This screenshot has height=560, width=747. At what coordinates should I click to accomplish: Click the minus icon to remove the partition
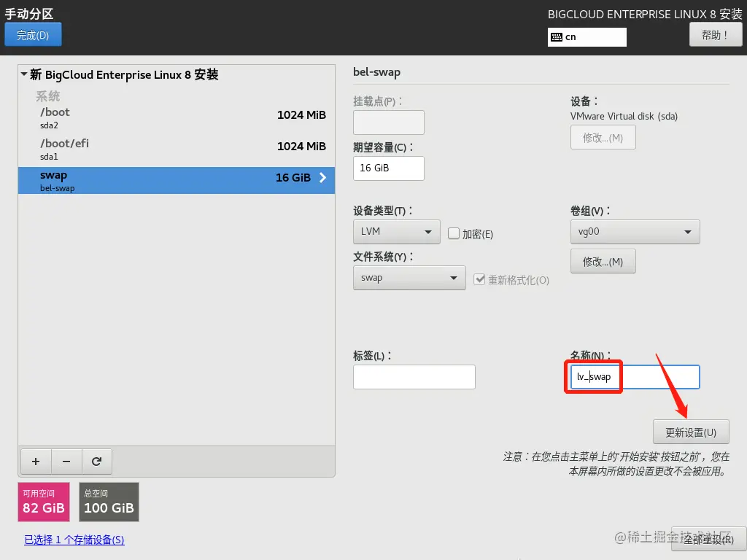click(66, 462)
